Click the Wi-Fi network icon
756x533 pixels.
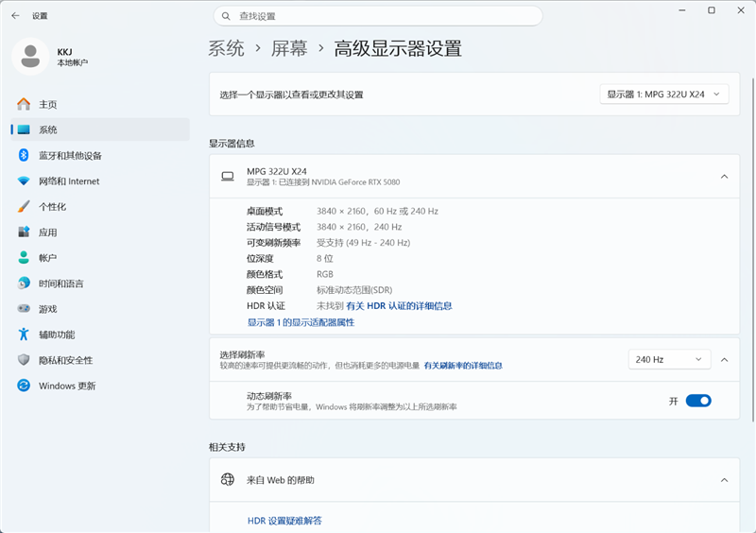click(x=24, y=181)
